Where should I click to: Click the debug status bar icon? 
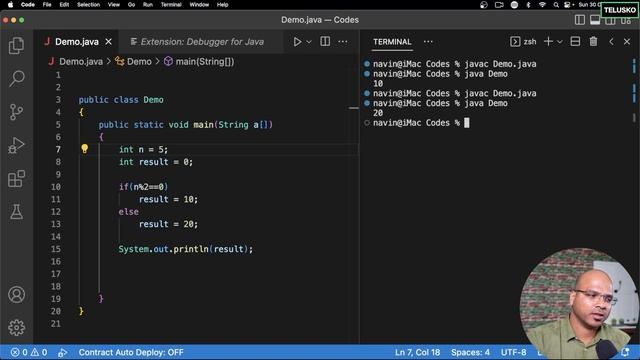click(x=62, y=353)
